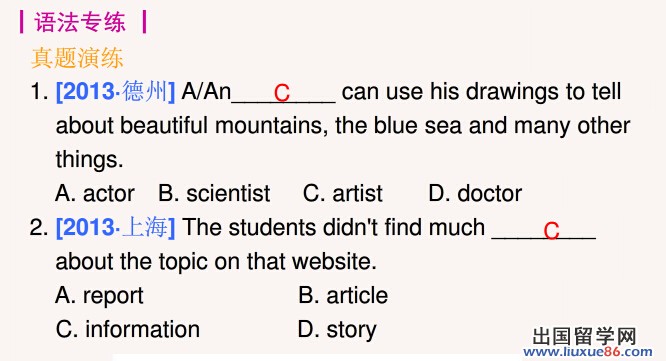
Task: Click question number 2 marker
Action: [39, 228]
